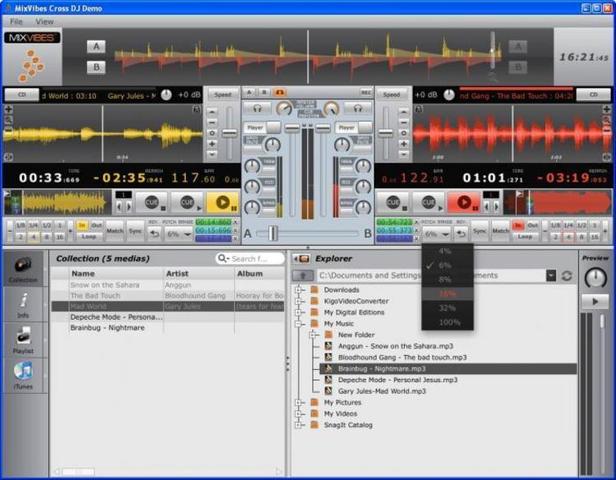Open the Collection sidebar panel
Viewport: 616px width, 480px height.
click(23, 268)
